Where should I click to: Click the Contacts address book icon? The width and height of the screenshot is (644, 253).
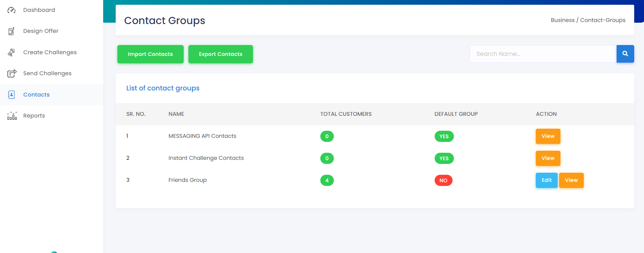[x=11, y=94]
